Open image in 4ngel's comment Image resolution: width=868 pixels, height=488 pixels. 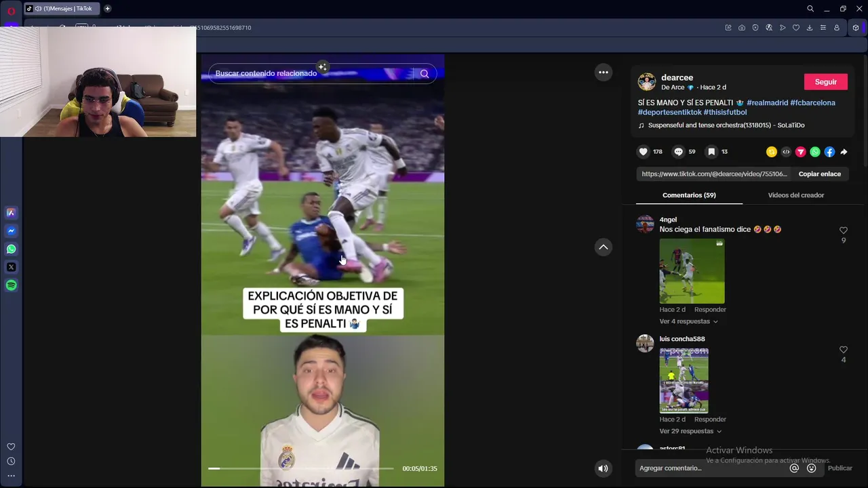pos(692,271)
